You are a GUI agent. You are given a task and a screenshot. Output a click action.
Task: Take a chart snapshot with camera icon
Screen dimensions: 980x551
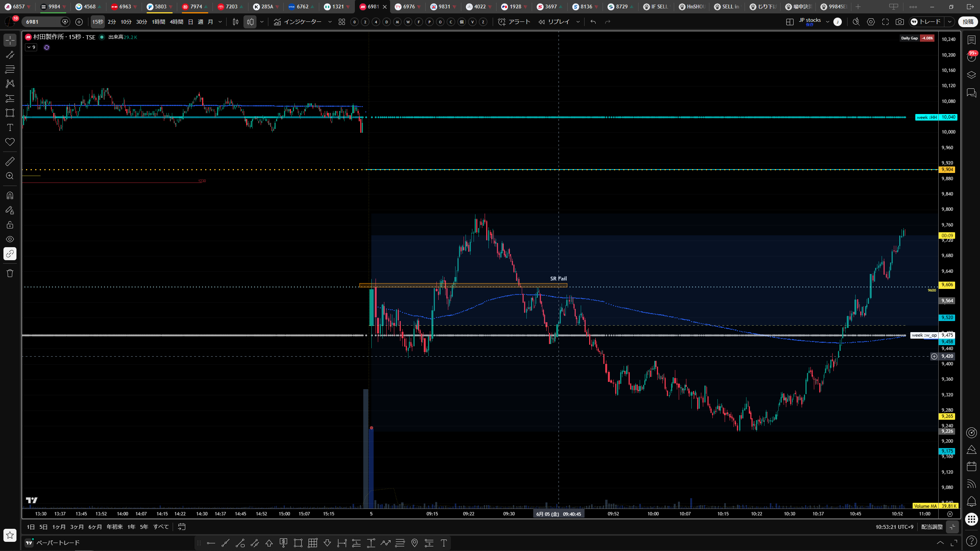tap(900, 22)
